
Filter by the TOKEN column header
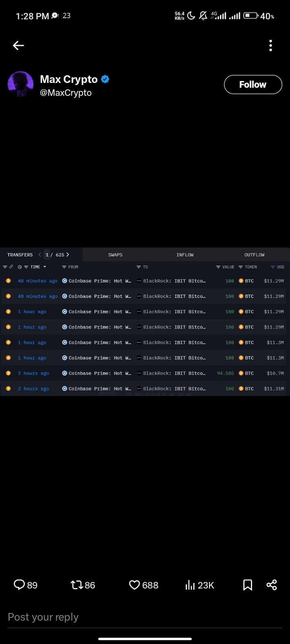(248, 267)
